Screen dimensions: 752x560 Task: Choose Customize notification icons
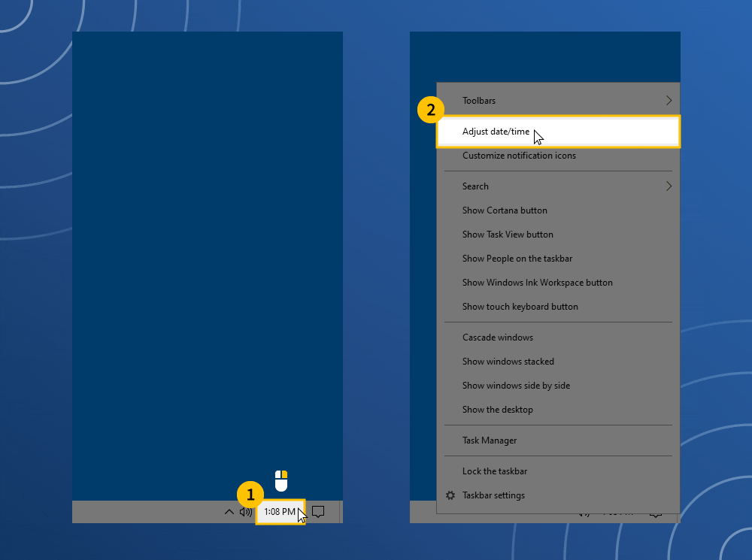click(558, 156)
